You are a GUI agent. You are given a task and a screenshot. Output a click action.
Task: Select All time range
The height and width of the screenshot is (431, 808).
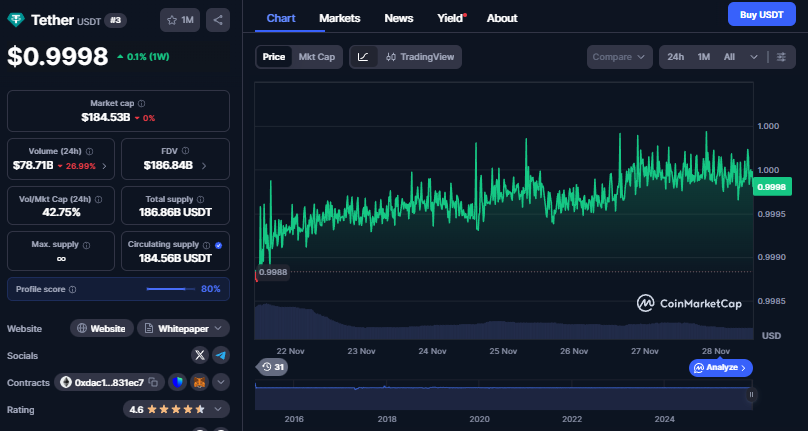[729, 57]
